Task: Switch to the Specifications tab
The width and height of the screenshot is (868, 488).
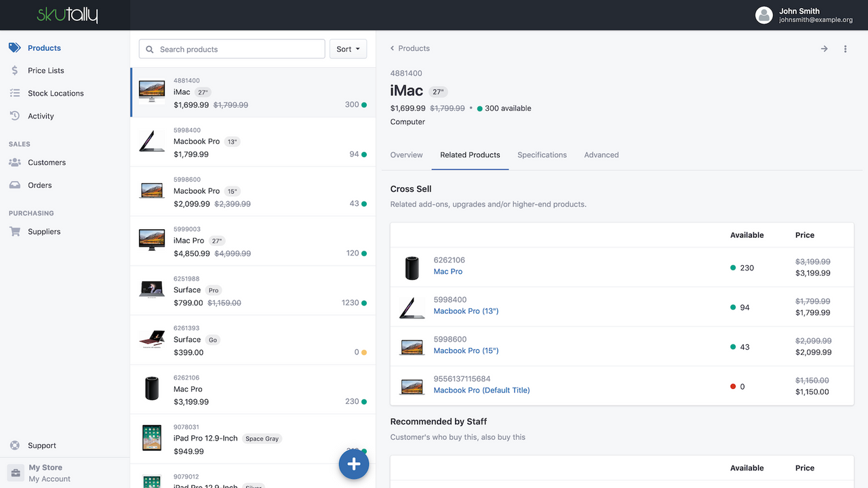Action: point(542,155)
